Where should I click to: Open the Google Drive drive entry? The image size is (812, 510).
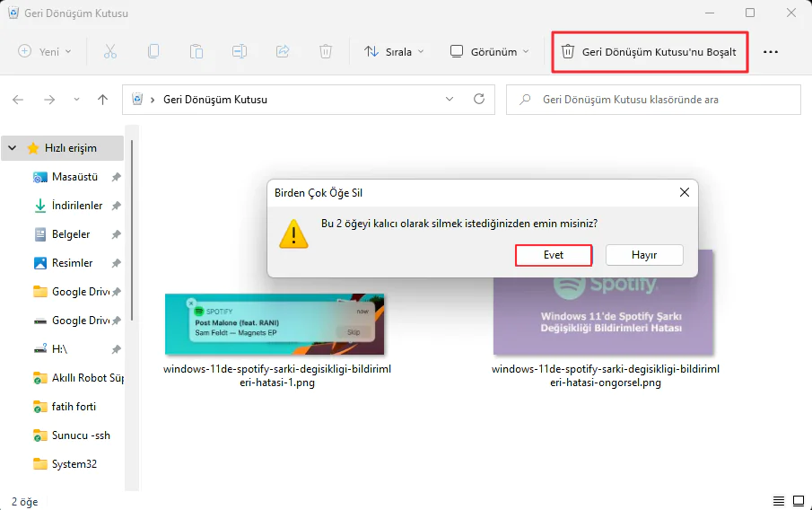pyautogui.click(x=73, y=321)
